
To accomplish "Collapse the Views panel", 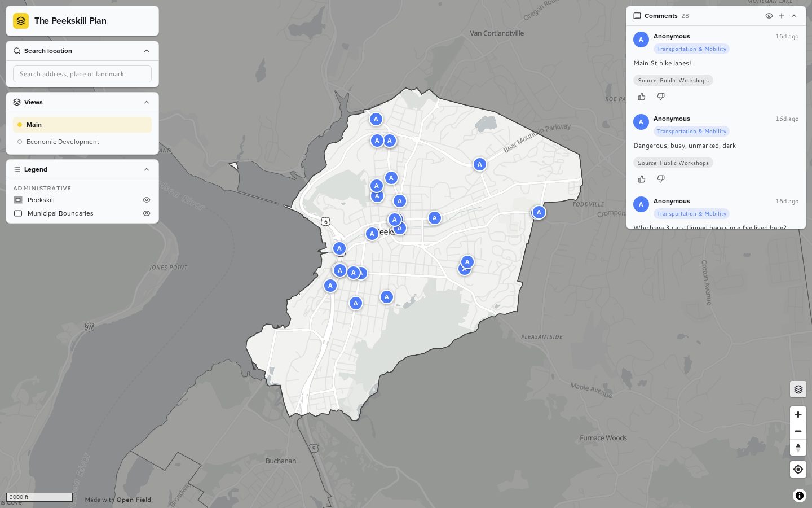I will point(147,102).
